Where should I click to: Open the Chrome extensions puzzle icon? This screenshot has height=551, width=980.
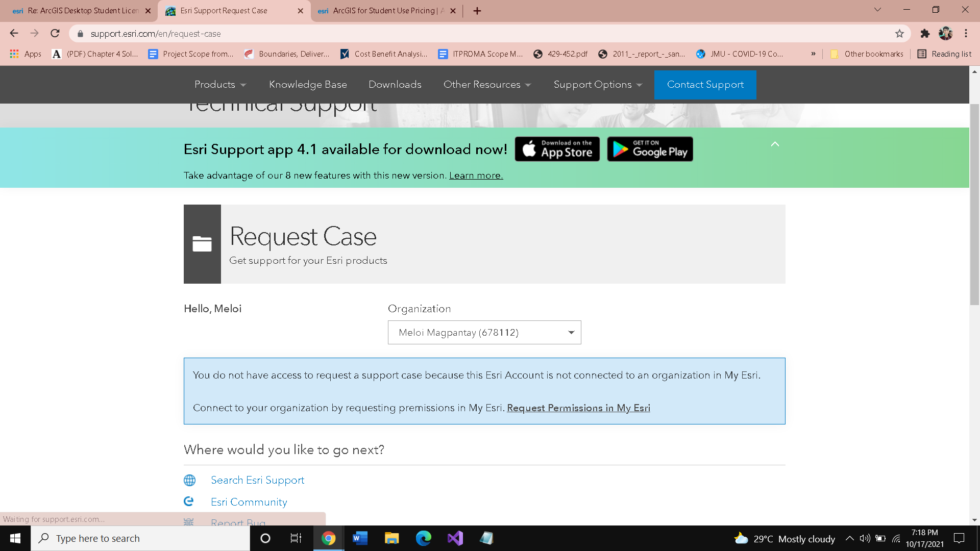point(925,34)
